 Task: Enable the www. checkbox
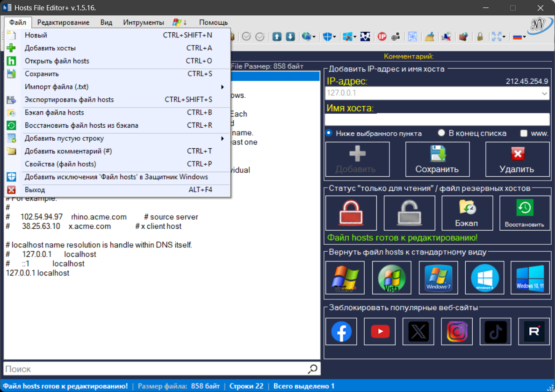524,133
